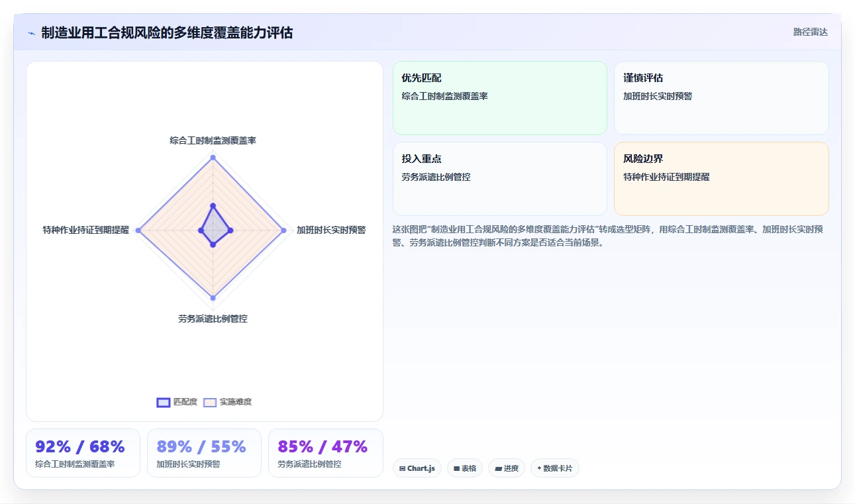This screenshot has height=504, width=855.
Task: Click the 92% / 68% value
Action: point(80,446)
